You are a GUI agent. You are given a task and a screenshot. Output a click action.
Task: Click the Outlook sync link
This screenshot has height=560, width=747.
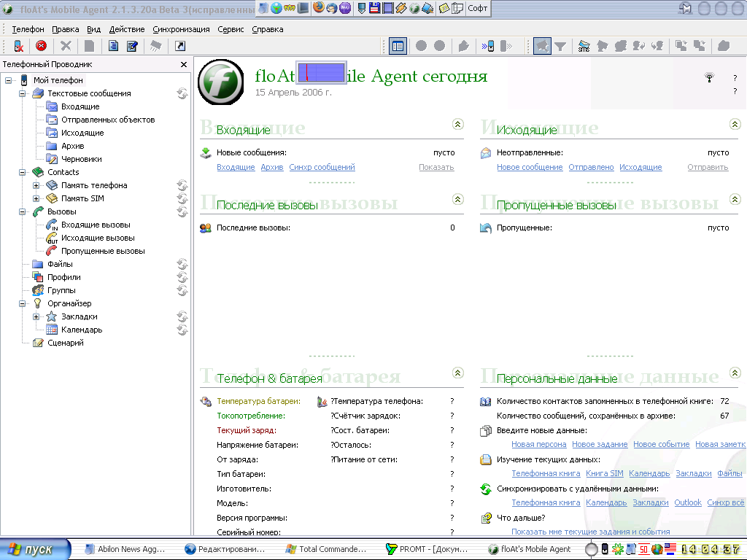click(x=688, y=502)
